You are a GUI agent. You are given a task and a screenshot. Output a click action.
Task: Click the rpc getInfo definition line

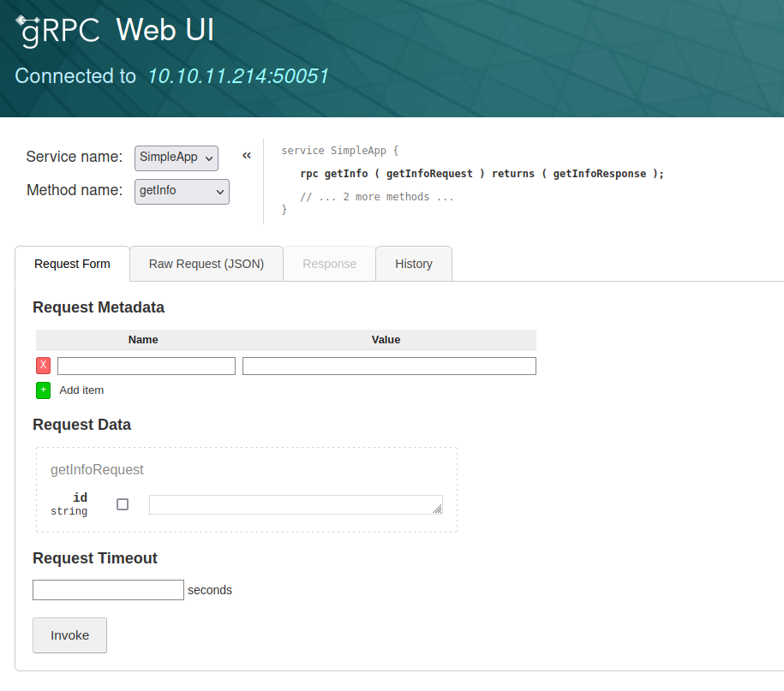pyautogui.click(x=482, y=174)
